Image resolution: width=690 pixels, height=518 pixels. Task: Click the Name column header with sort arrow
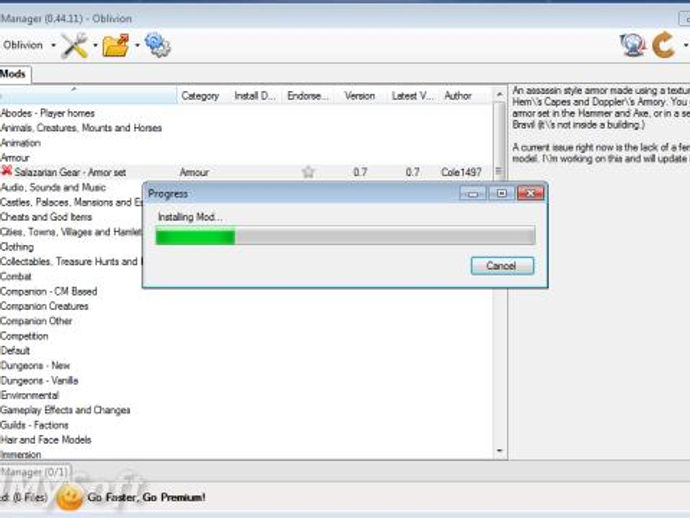coord(88,96)
